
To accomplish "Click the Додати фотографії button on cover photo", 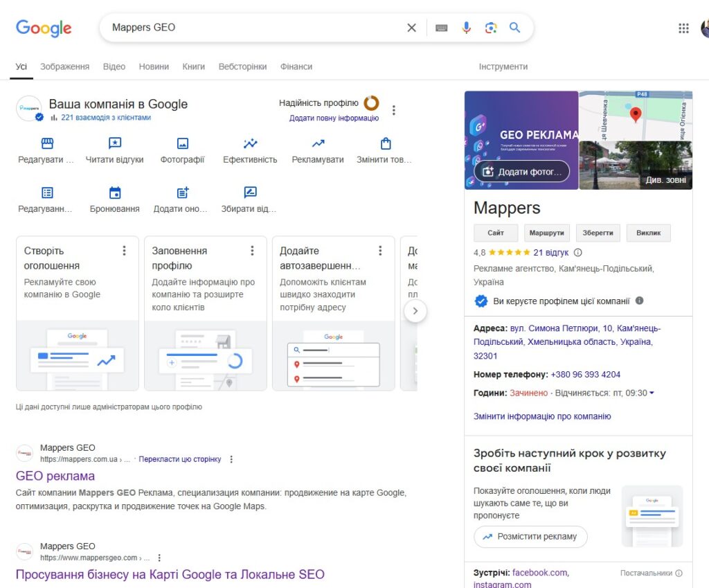I will coord(522,172).
